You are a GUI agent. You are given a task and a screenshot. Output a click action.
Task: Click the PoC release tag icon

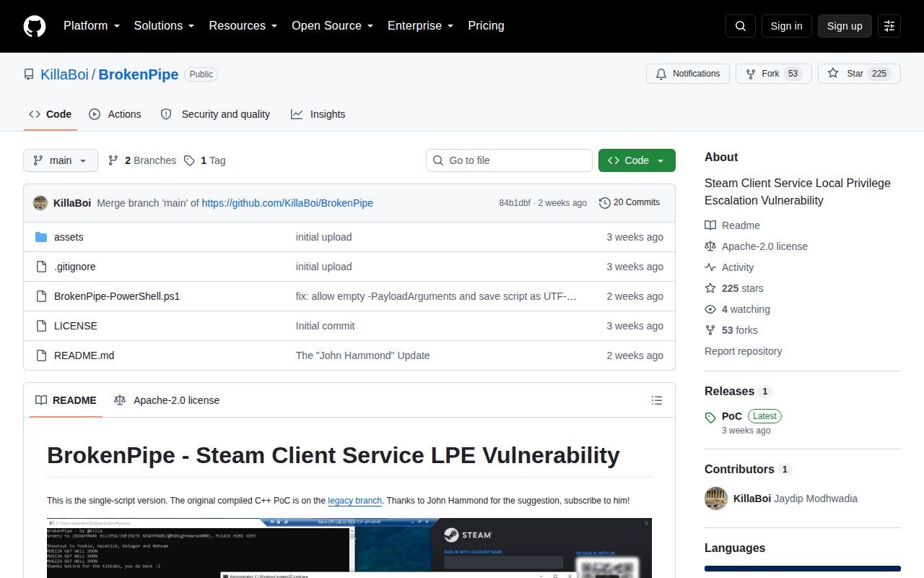(x=710, y=418)
